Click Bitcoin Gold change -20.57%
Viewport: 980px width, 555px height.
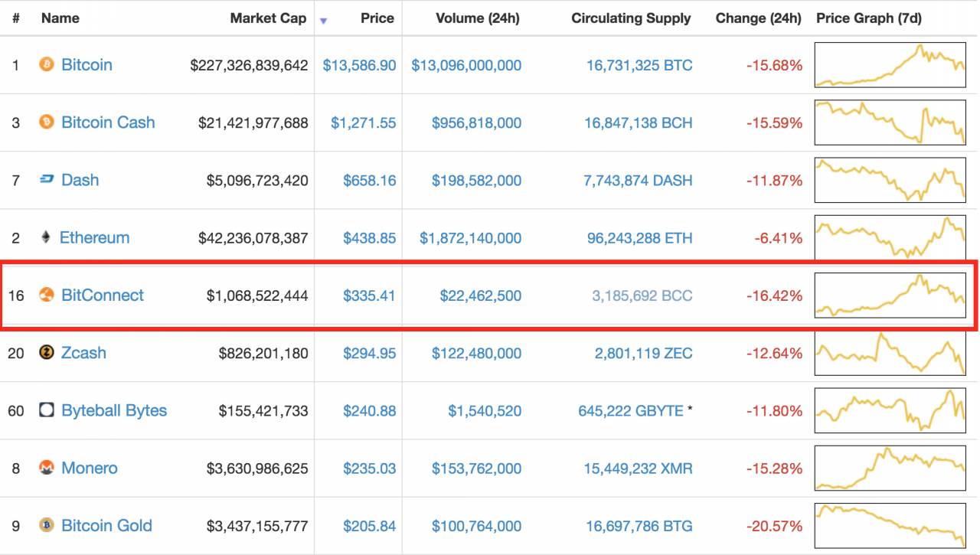point(774,526)
